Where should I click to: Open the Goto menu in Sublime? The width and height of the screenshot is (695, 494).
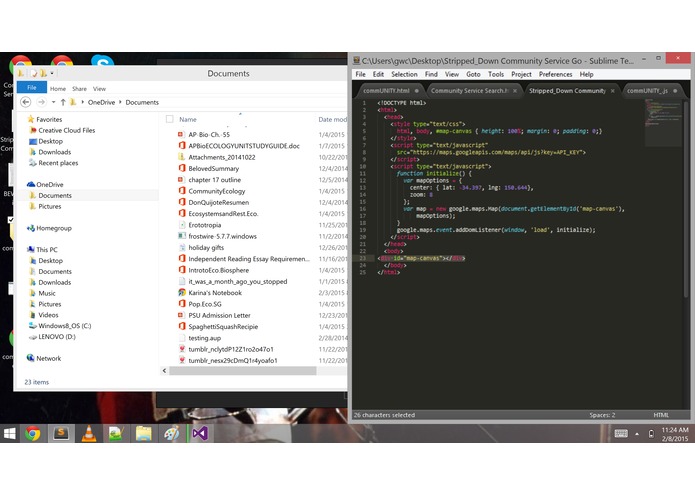[473, 74]
